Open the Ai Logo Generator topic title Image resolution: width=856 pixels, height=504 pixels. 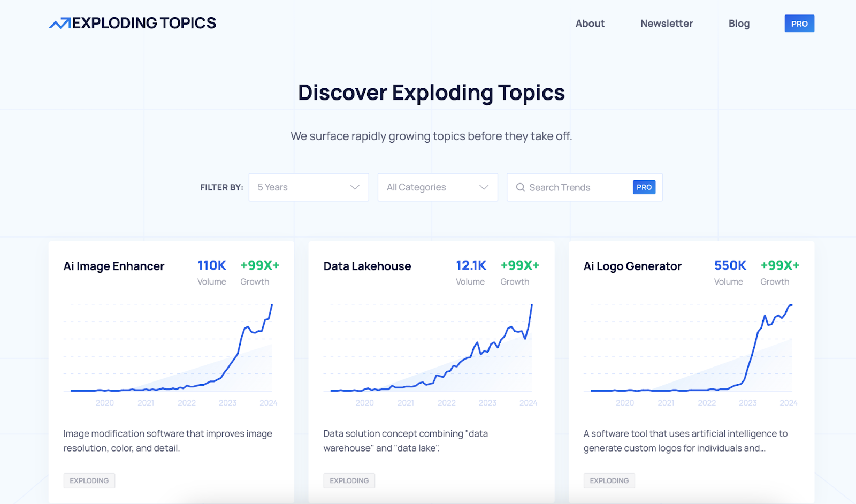click(x=632, y=266)
